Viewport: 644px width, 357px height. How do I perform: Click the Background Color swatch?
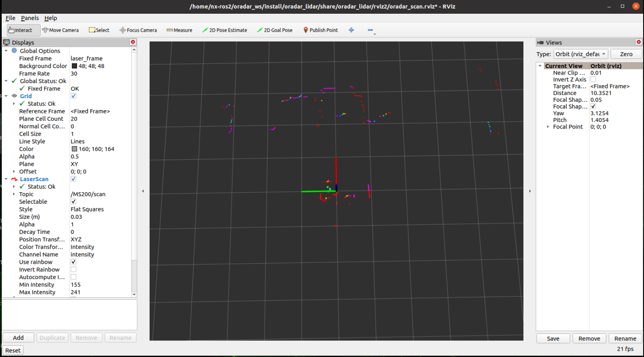click(x=74, y=66)
